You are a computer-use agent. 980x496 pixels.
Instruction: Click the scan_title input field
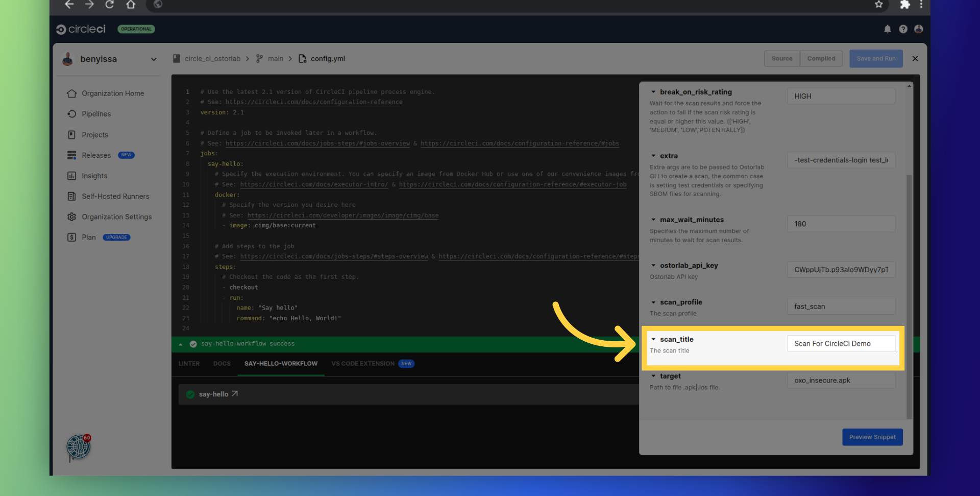[840, 344]
